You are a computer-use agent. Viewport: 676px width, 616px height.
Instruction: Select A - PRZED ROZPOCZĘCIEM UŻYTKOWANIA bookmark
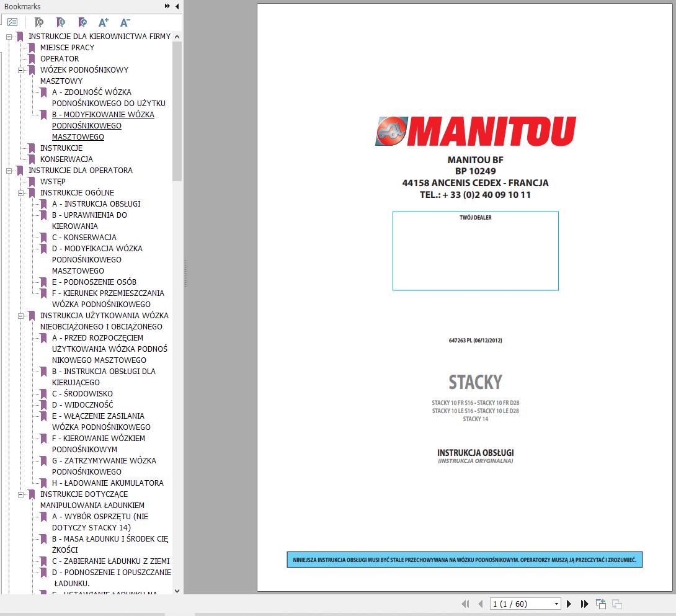[110, 349]
